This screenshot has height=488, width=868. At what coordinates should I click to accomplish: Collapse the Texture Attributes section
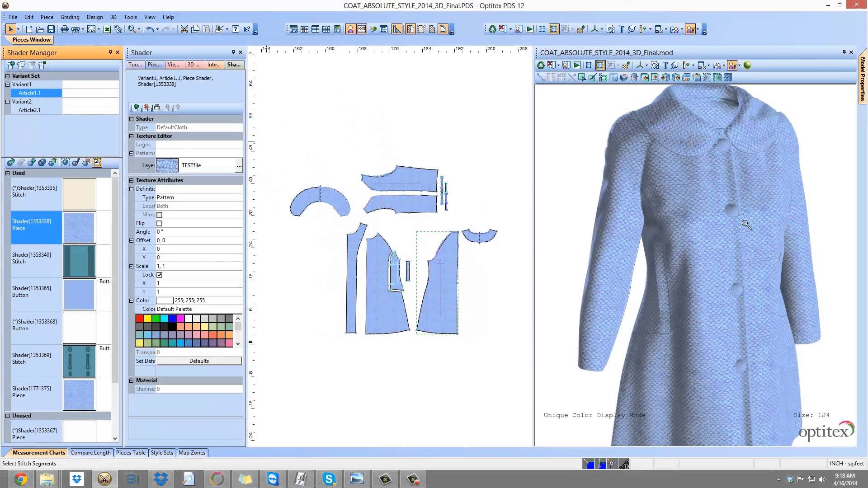[x=131, y=180]
